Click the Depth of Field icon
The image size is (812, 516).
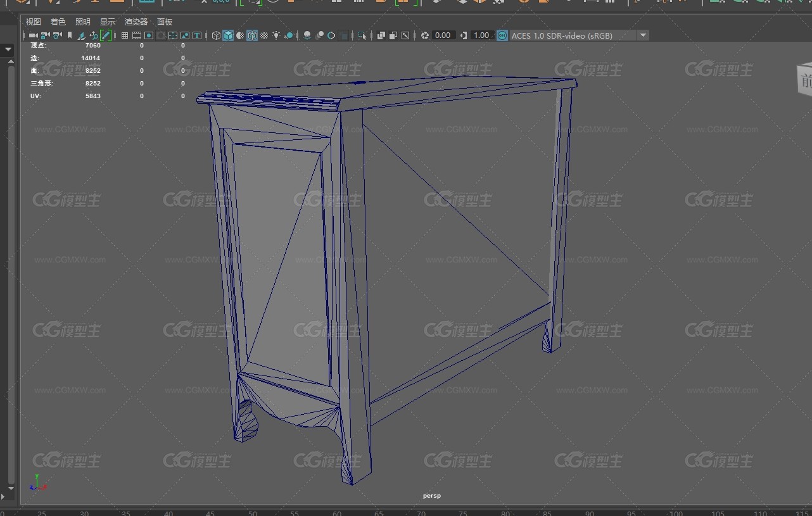(344, 35)
